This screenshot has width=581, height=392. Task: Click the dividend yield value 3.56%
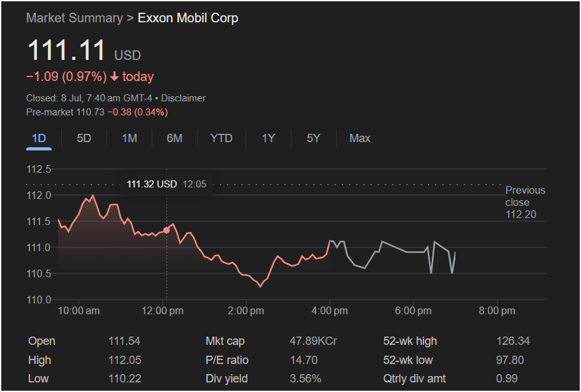[x=305, y=379]
